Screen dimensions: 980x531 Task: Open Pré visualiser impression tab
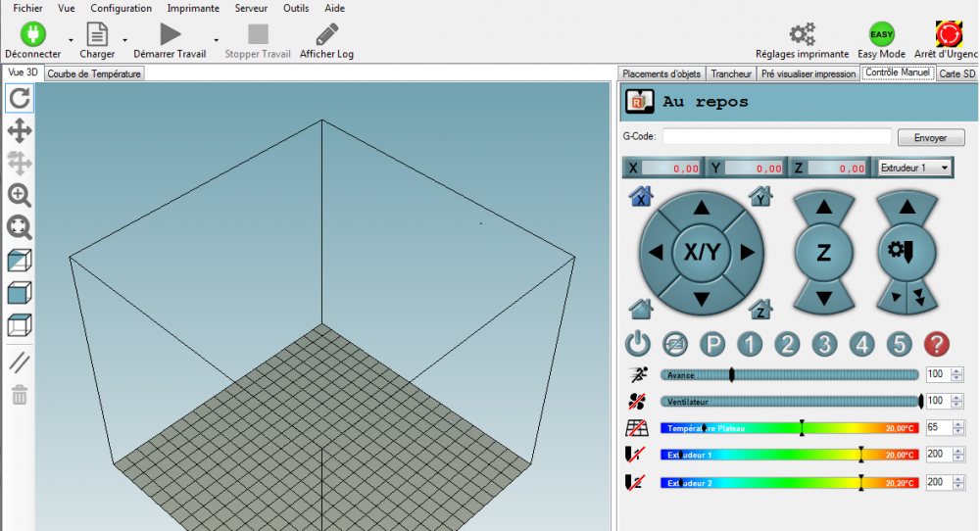click(808, 73)
